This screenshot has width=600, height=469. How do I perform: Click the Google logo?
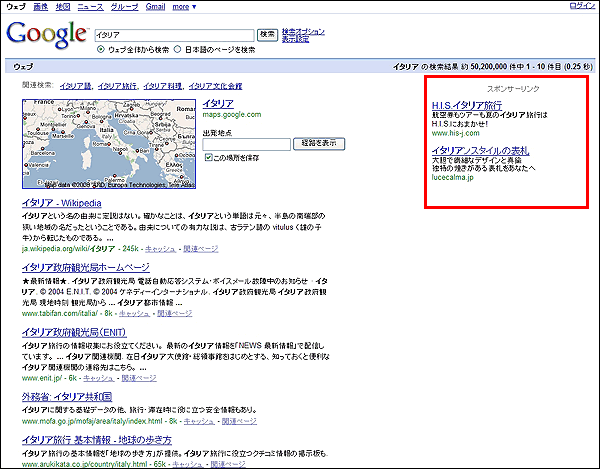click(x=46, y=35)
